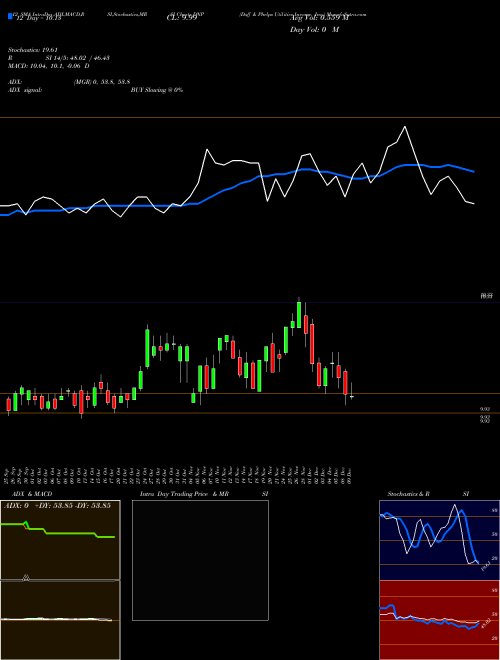Select the "12 Day = 10.13" label

point(39,18)
